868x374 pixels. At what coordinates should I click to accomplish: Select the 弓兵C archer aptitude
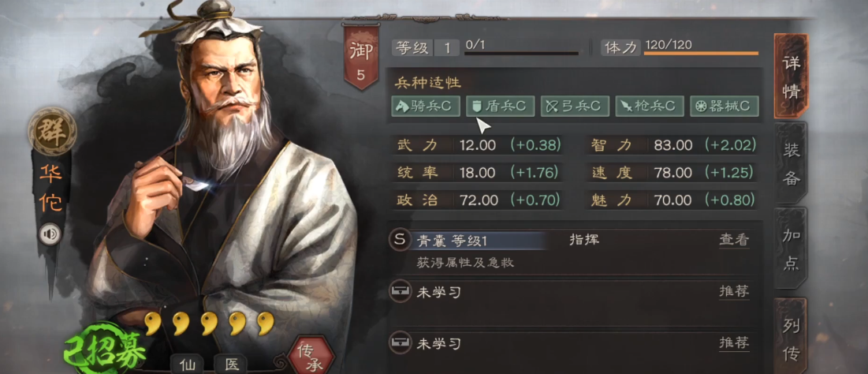pos(575,107)
